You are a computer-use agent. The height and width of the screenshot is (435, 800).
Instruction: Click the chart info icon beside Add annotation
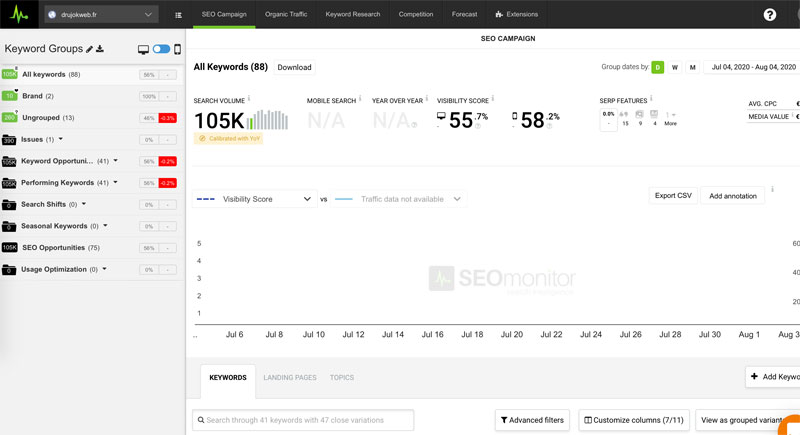[772, 189]
